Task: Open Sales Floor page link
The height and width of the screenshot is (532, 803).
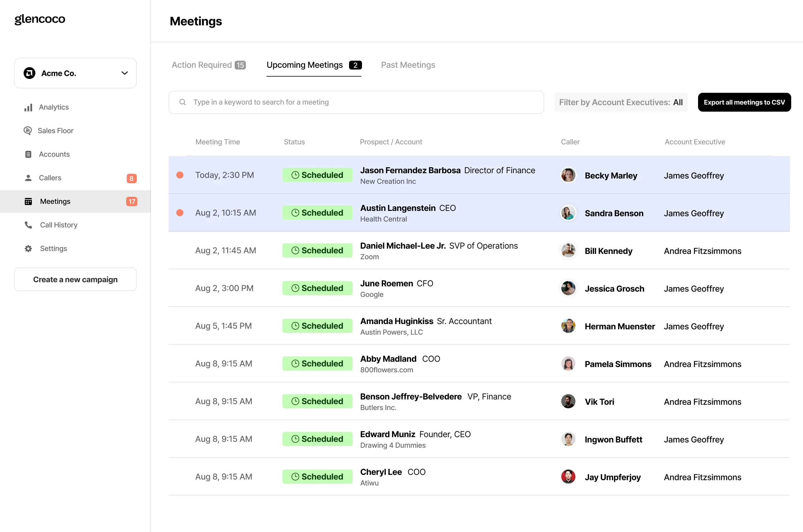Action: (x=55, y=130)
